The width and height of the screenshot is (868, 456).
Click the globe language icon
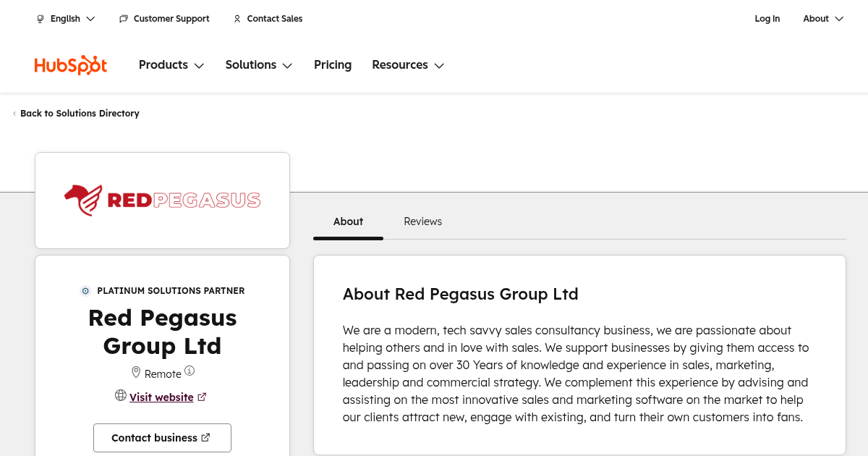(41, 19)
